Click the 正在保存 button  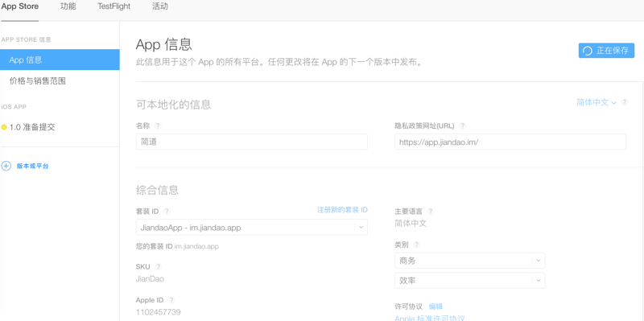(x=606, y=51)
